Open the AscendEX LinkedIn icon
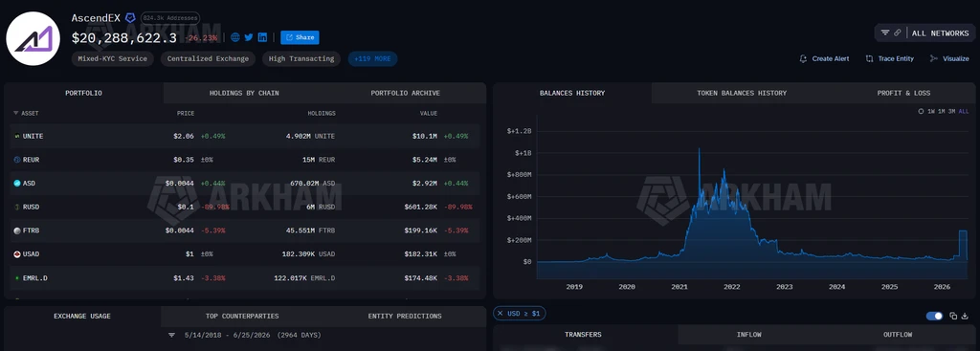This screenshot has height=351, width=980. (x=262, y=37)
